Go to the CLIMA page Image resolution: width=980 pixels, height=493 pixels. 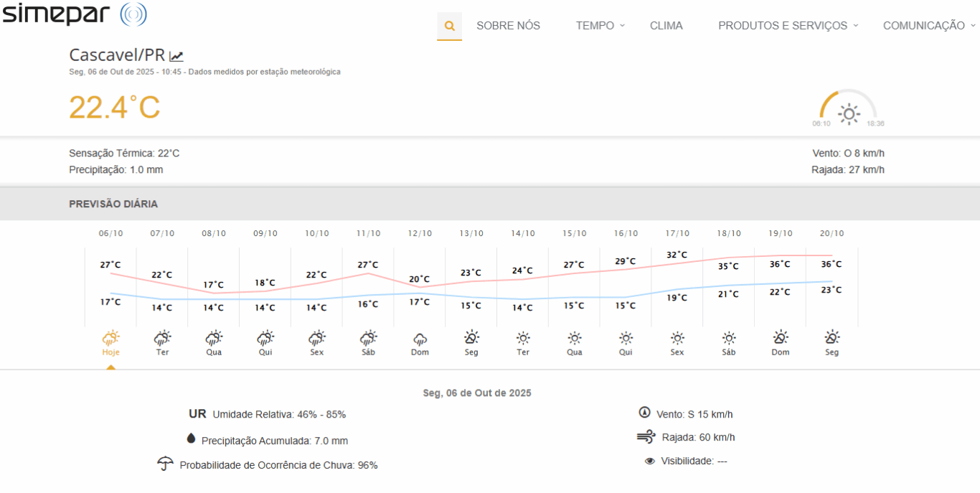(x=666, y=26)
